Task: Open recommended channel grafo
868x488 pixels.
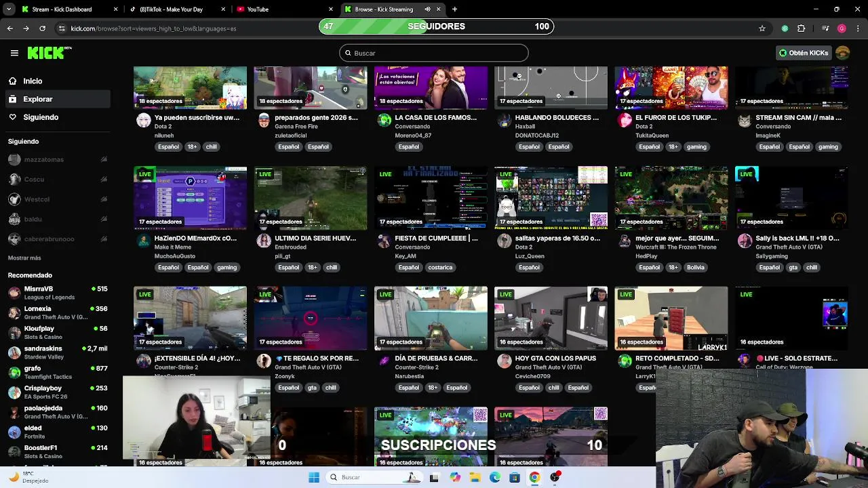Action: 57,372
